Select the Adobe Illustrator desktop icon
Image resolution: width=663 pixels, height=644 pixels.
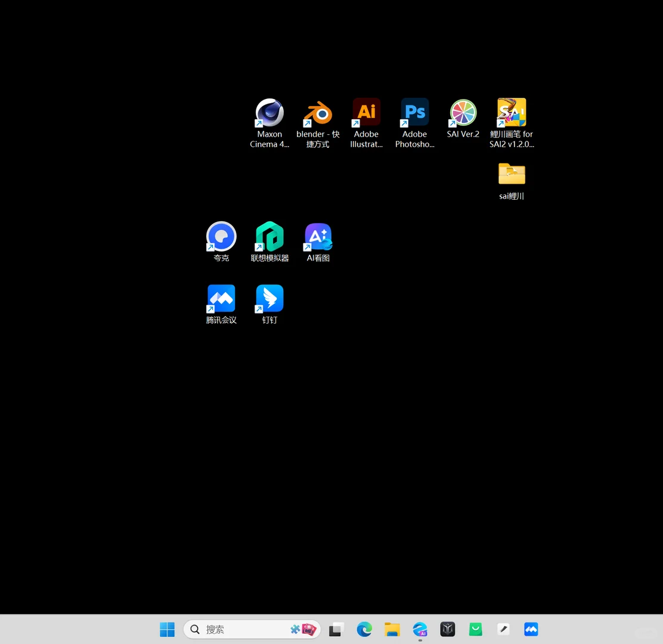pyautogui.click(x=366, y=123)
